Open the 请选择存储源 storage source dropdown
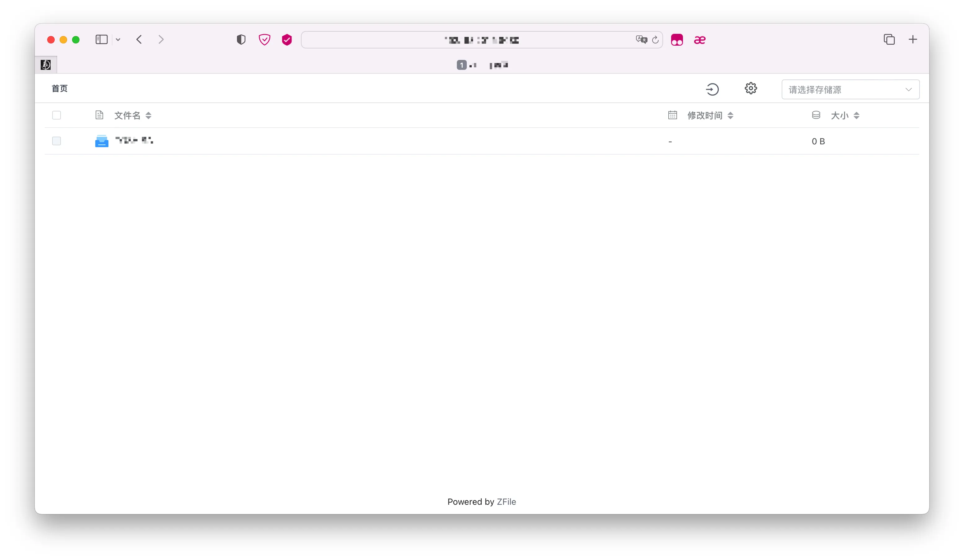 point(850,89)
